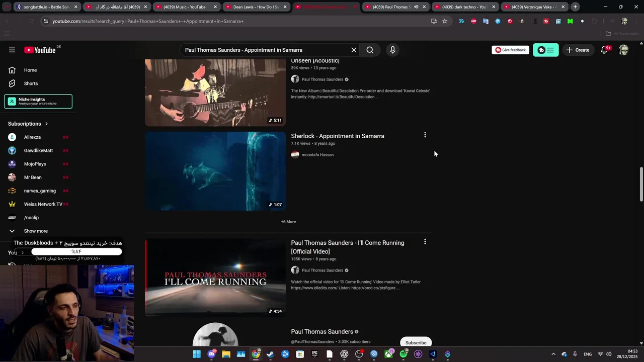Open Epic Games Launcher from taskbar
The height and width of the screenshot is (362, 644).
click(x=314, y=354)
